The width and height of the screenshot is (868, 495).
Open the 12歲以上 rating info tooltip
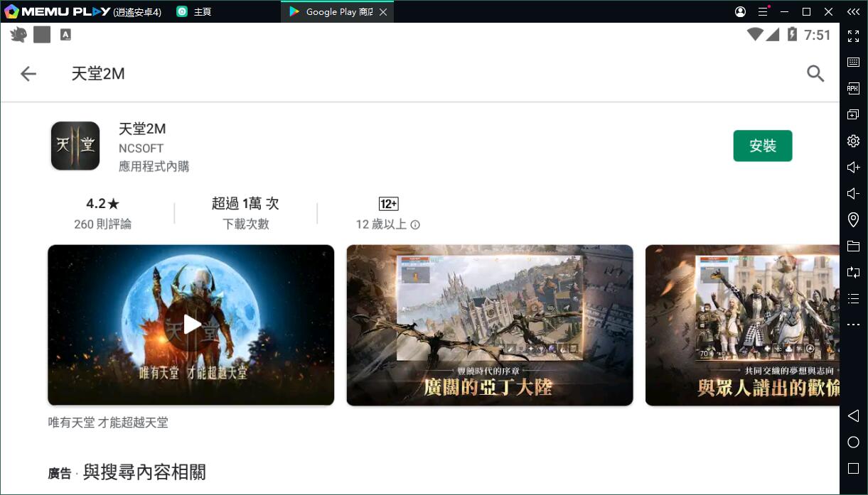pyautogui.click(x=414, y=224)
